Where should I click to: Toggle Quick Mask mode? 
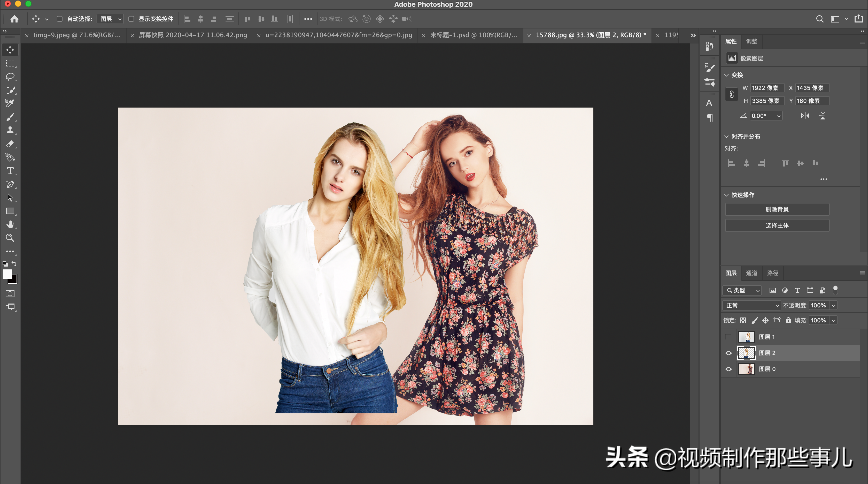(10, 294)
